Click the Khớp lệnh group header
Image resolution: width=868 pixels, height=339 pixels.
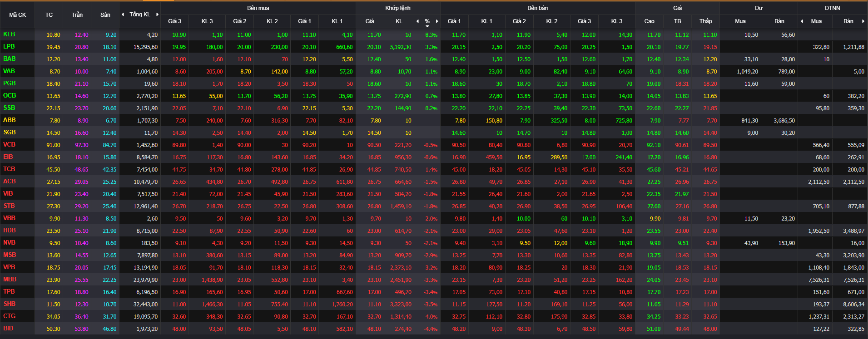pos(398,8)
